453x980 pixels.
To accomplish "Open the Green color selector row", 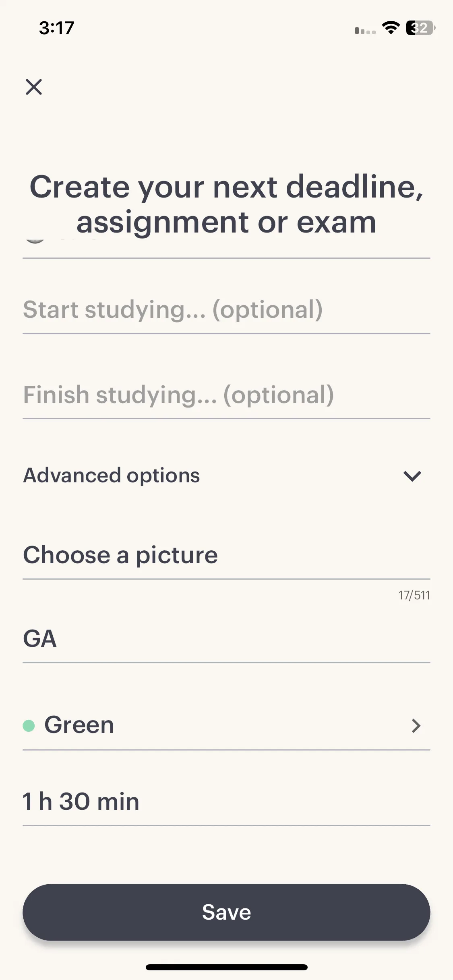I will pos(226,725).
